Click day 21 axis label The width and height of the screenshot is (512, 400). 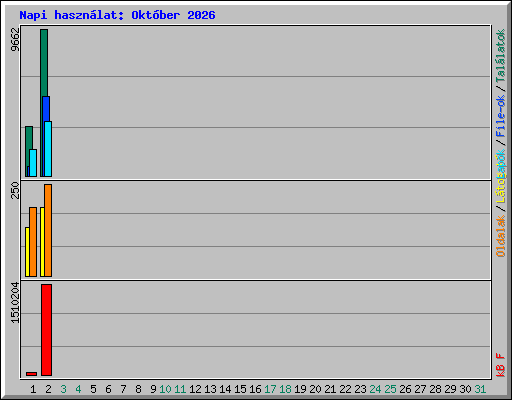330,389
